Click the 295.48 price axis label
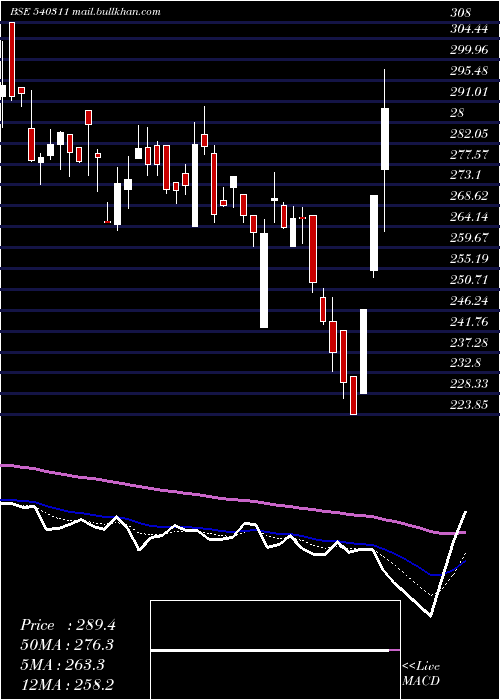Image resolution: width=500 pixels, height=700 pixels. (469, 71)
